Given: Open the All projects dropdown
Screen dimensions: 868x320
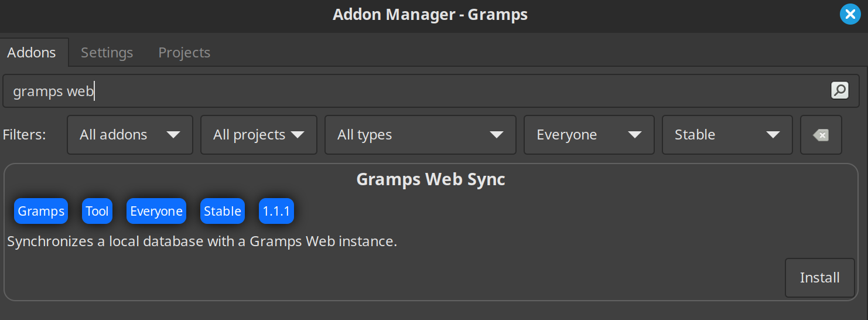Looking at the screenshot, I should tap(259, 135).
